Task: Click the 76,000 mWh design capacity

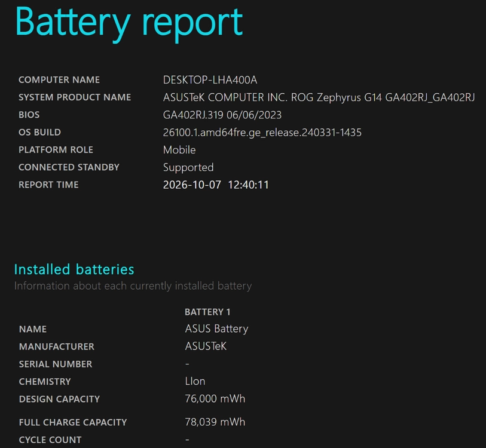Action: coord(215,399)
